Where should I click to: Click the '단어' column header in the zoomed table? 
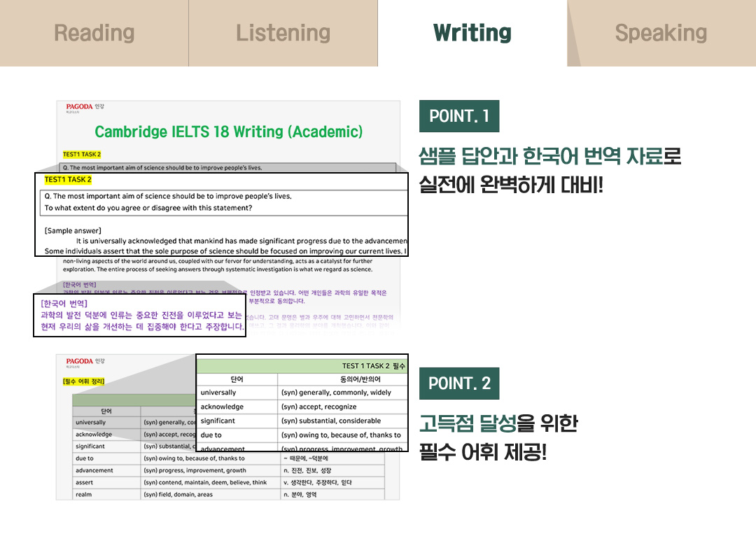point(237,379)
